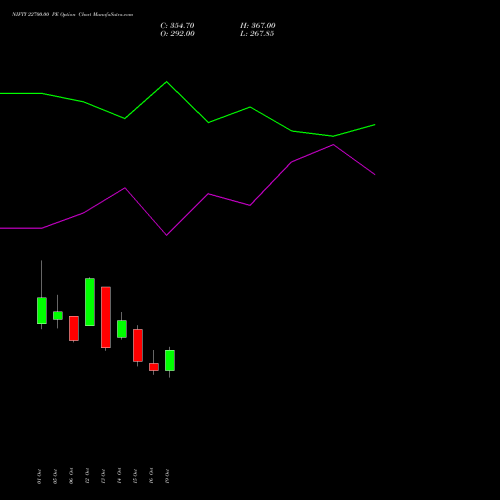Click the red candle for 06 Oct

tap(74, 328)
